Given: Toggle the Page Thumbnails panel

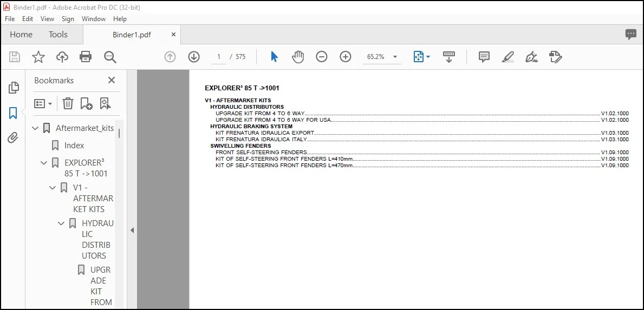Looking at the screenshot, I should [13, 87].
